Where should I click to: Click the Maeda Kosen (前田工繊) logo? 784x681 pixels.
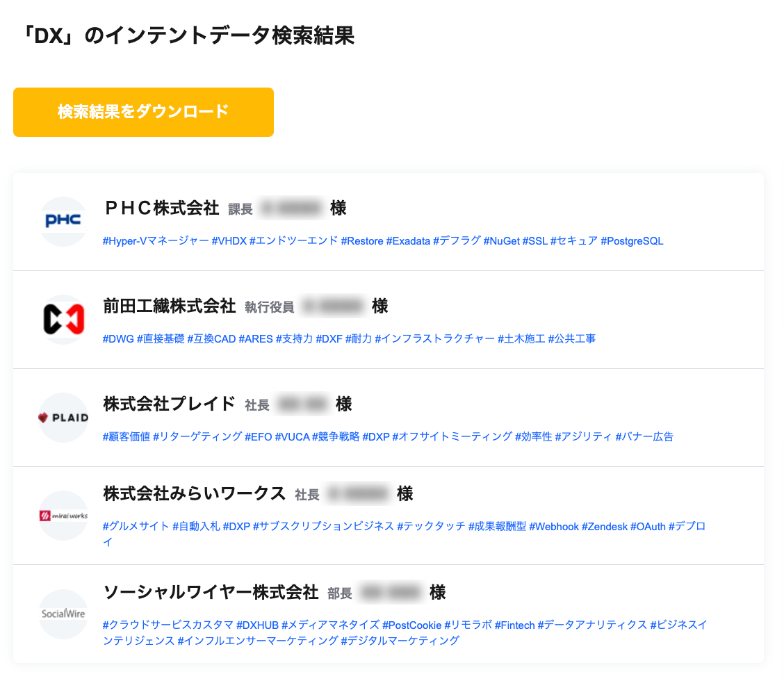click(x=63, y=320)
